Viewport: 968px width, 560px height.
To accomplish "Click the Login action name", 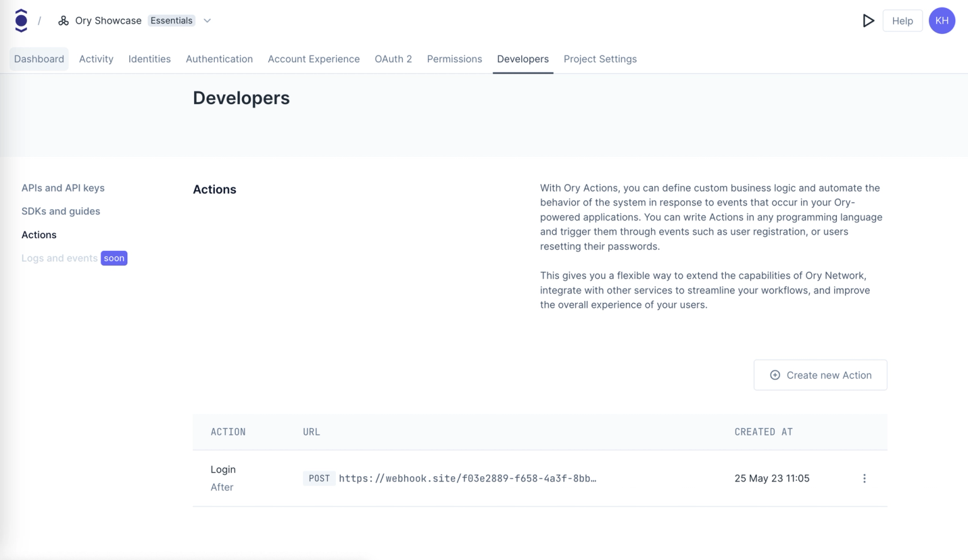I will point(223,469).
